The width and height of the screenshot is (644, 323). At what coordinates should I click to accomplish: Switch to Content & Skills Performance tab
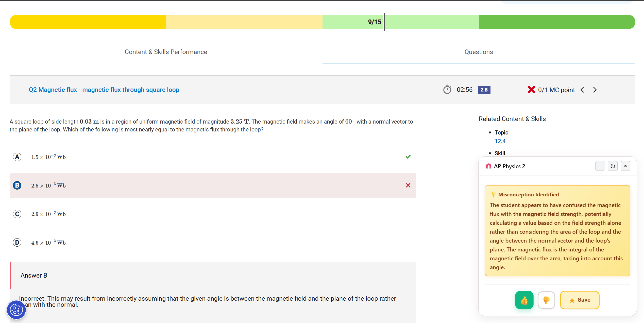[166, 52]
